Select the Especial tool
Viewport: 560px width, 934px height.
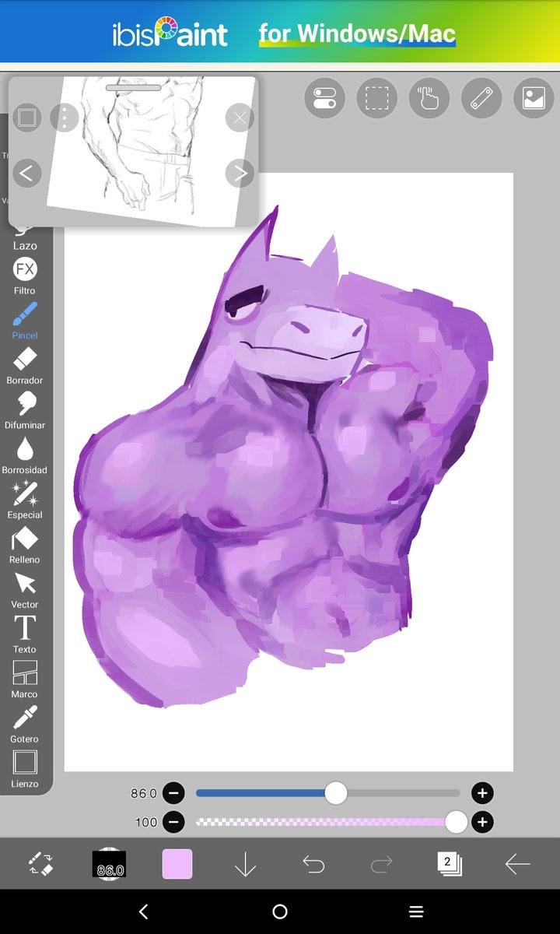25,500
